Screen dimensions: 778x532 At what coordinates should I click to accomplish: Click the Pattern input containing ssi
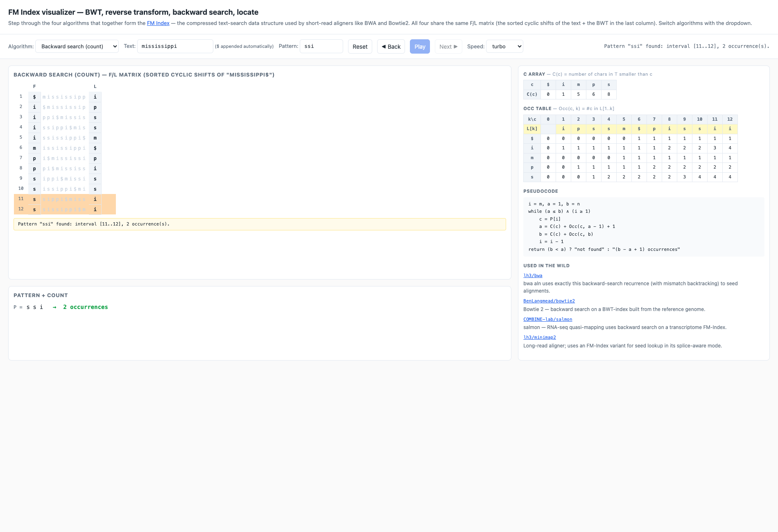click(321, 46)
